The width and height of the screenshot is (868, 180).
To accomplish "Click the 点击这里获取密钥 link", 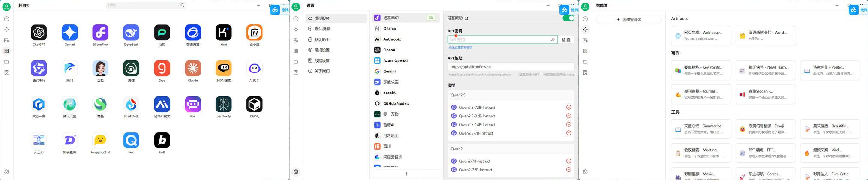I will tap(460, 48).
